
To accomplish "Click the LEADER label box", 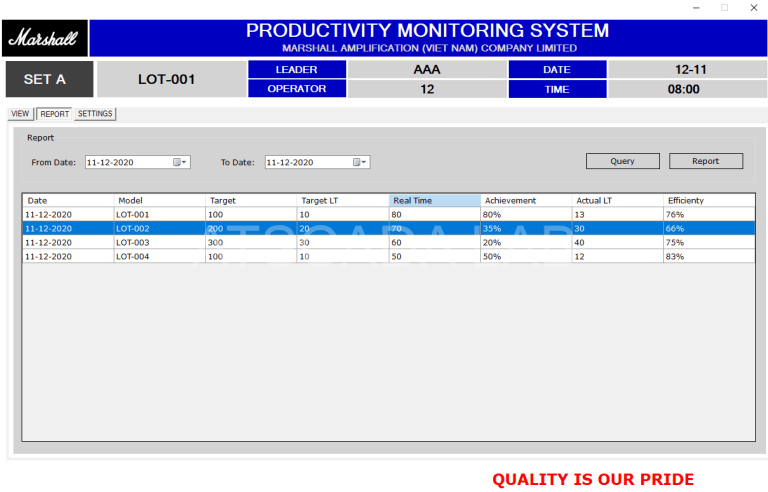I will pos(297,70).
